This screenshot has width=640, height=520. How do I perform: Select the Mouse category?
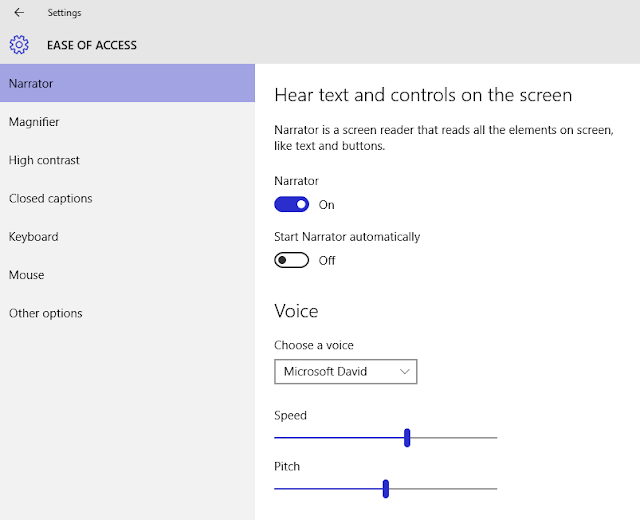tap(26, 275)
